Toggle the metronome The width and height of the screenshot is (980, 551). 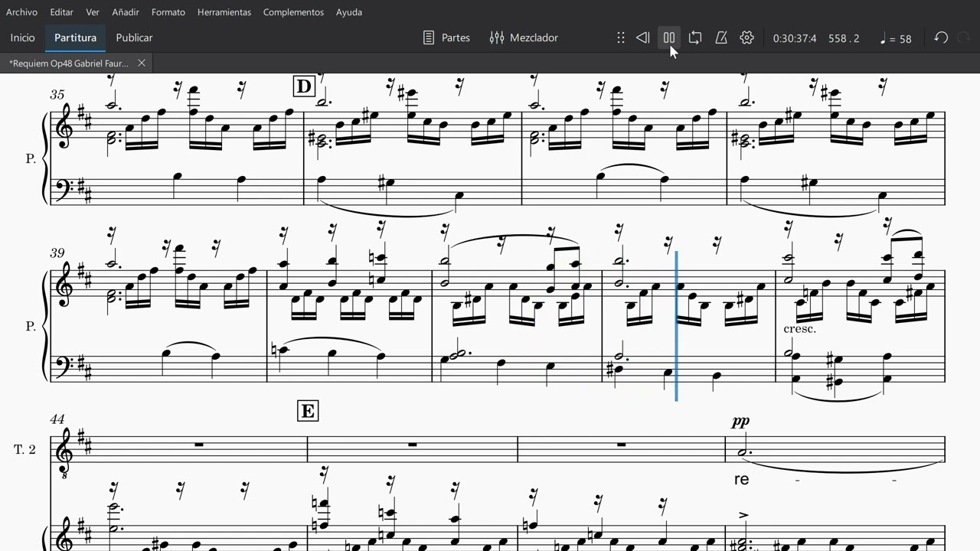(x=721, y=37)
